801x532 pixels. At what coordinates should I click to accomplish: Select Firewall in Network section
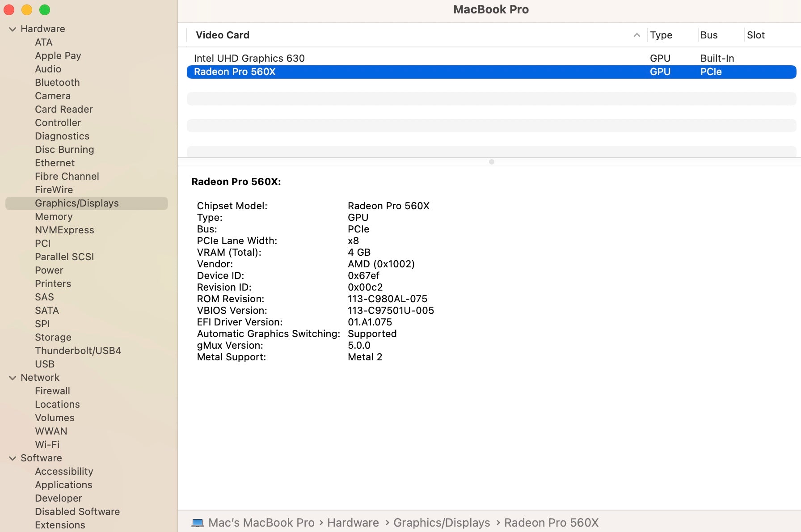(x=52, y=391)
